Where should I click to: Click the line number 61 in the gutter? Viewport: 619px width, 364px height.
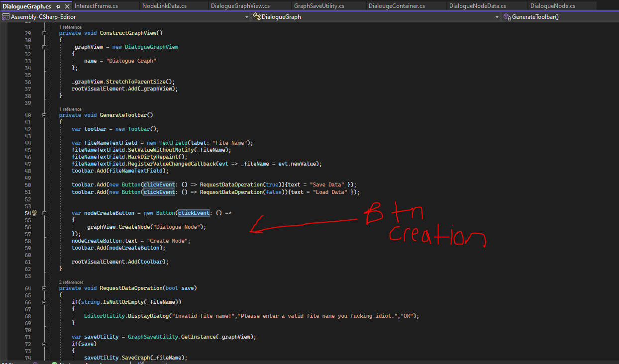pyautogui.click(x=28, y=262)
